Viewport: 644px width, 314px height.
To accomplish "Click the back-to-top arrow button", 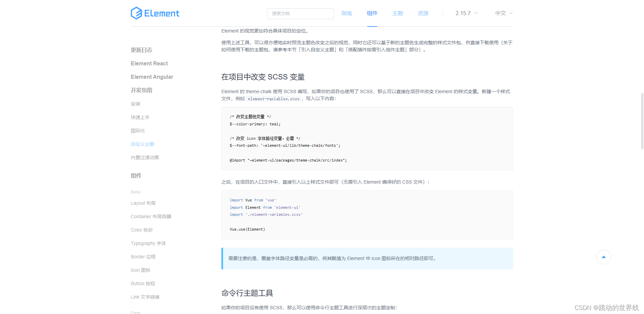I will pos(604,257).
